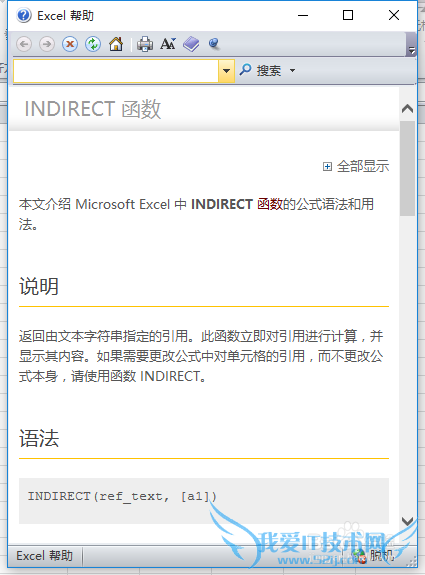Minimize the Excel 帮助 window
This screenshot has width=425, height=575.
303,15
